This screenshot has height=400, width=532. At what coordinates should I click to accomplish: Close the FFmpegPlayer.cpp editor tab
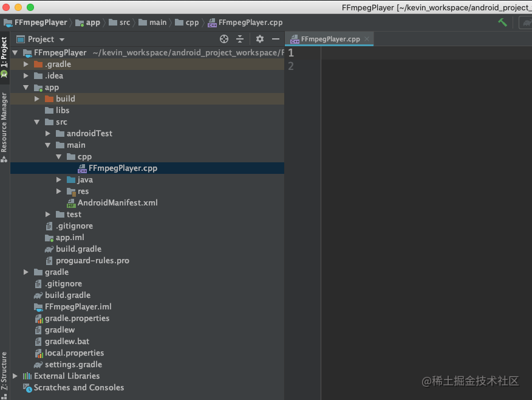point(367,39)
